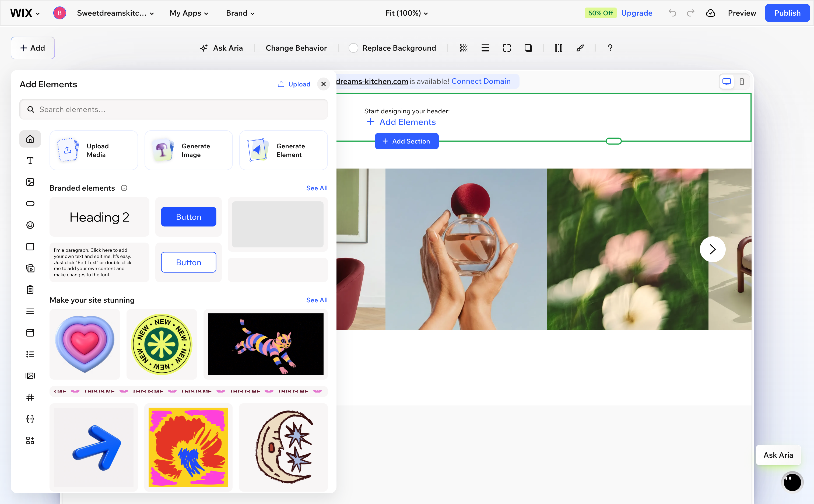The image size is (814, 504).
Task: Click the columns toolbar icon
Action: 559,48
